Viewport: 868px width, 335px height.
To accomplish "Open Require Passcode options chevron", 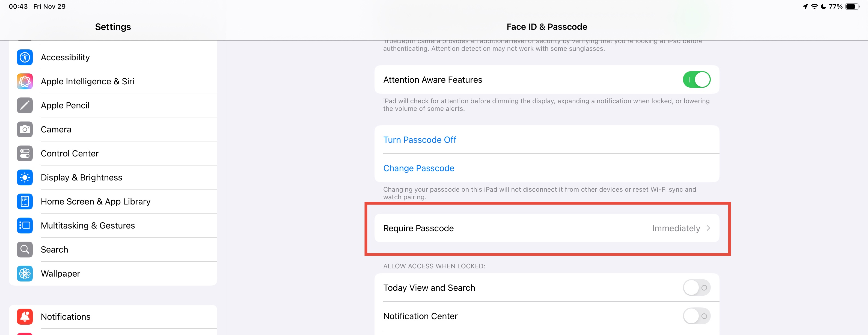I will coord(708,228).
